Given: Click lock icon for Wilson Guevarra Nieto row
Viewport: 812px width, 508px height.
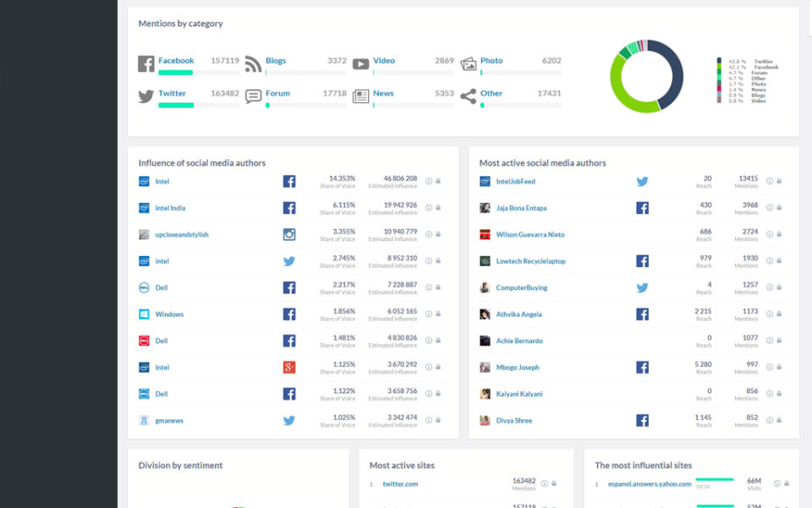Looking at the screenshot, I should click(779, 234).
